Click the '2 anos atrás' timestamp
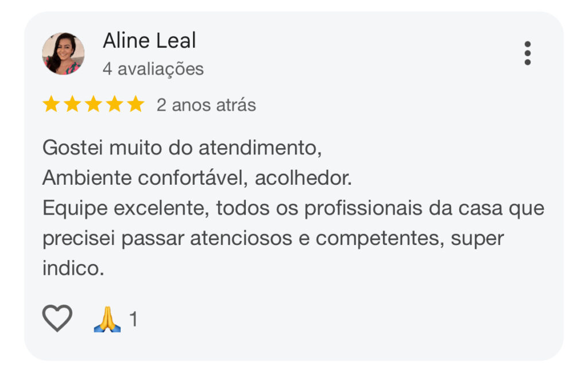 (206, 106)
